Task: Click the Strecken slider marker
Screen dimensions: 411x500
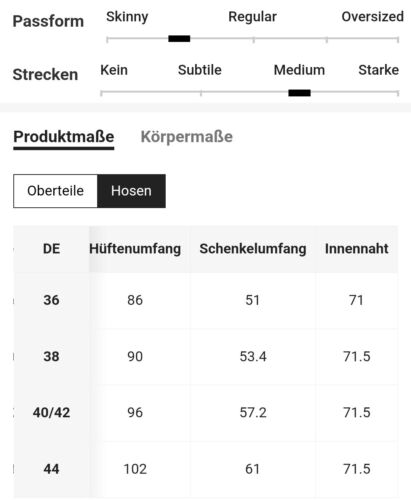Action: point(299,93)
